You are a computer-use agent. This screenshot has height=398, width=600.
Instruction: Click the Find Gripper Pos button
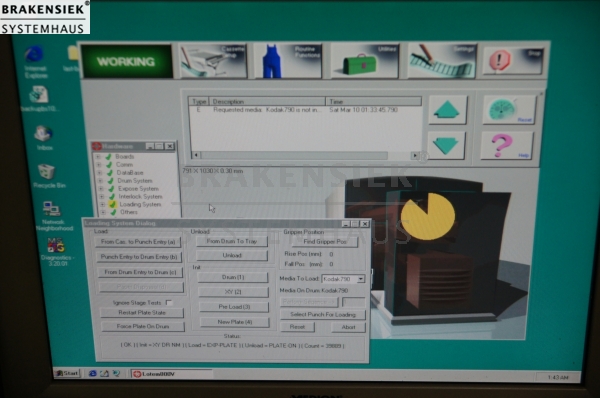[324, 241]
